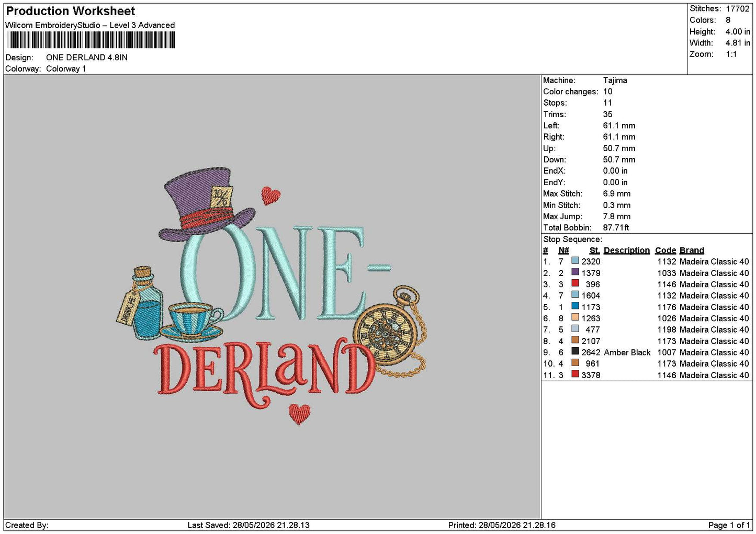Click the Color changes value 10
This screenshot has width=756, height=534.
coord(607,92)
